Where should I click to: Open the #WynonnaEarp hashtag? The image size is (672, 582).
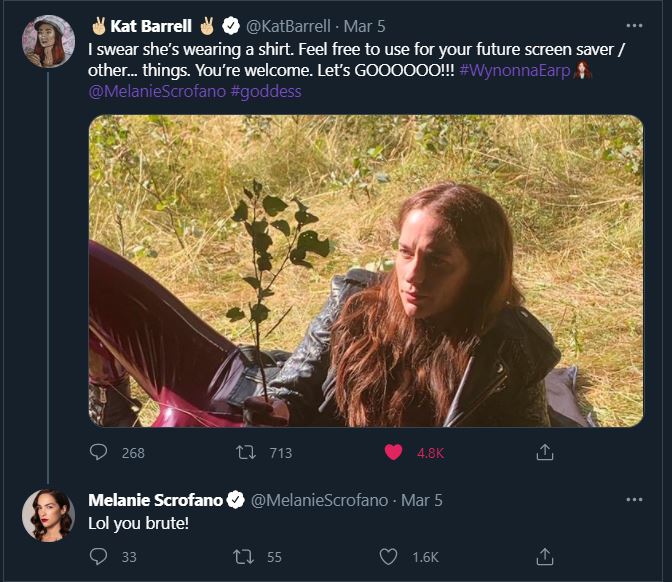(513, 70)
